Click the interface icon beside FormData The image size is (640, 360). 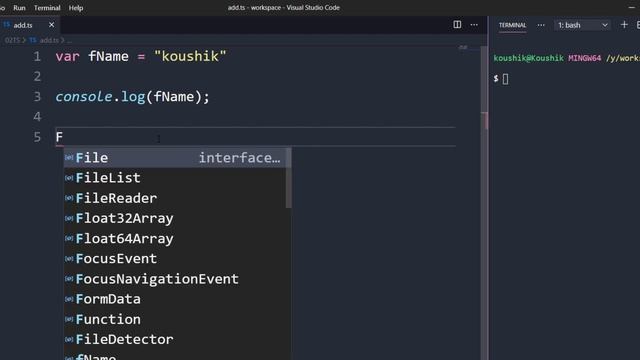point(69,299)
